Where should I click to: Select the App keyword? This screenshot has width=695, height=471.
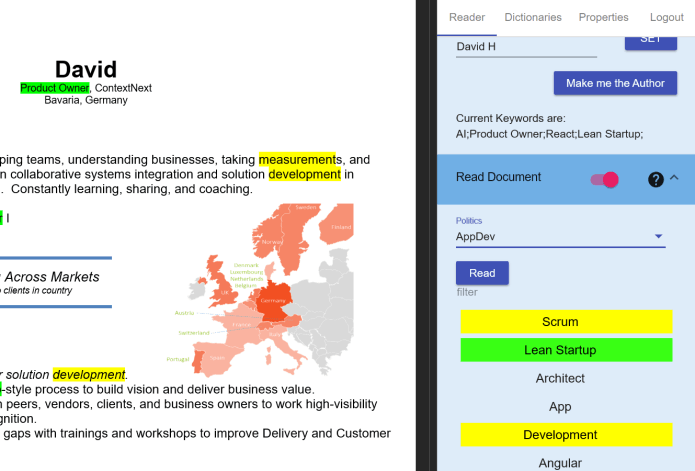click(x=560, y=407)
